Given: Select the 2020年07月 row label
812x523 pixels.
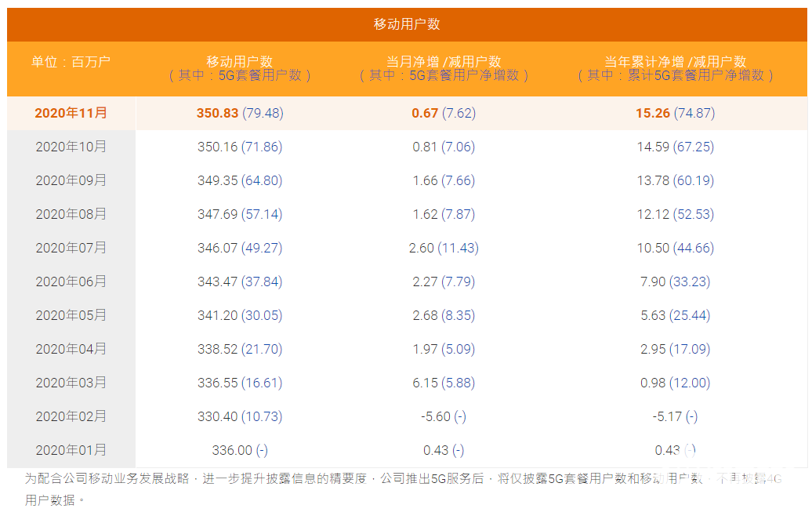Looking at the screenshot, I should click(x=71, y=248).
